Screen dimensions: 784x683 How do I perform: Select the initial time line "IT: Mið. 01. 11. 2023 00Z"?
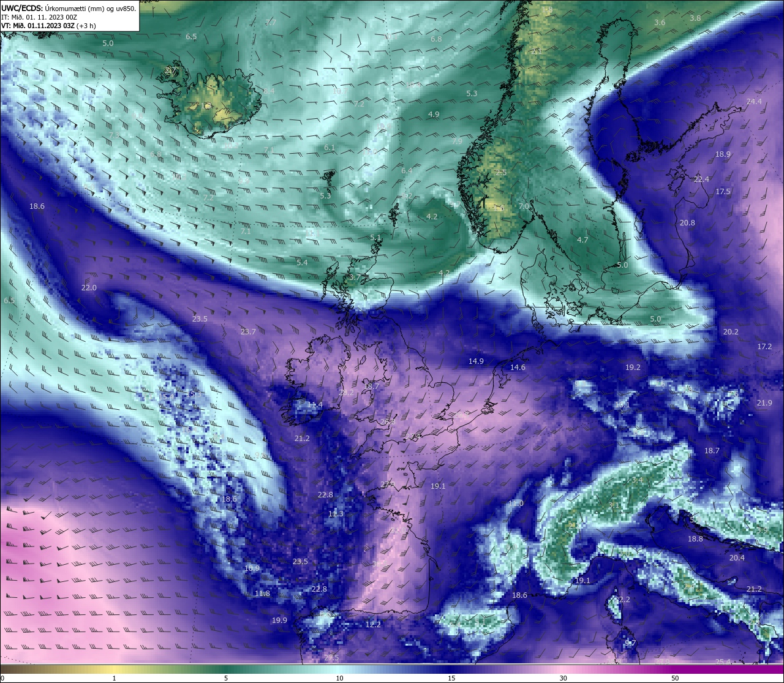pos(39,17)
